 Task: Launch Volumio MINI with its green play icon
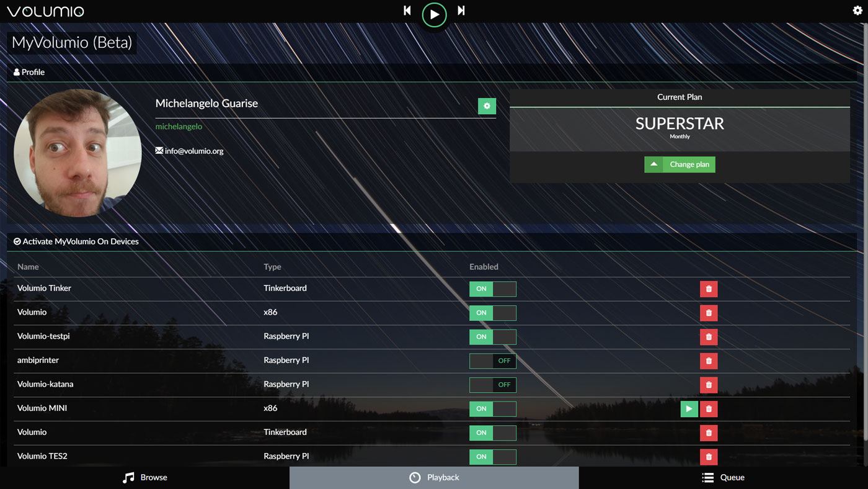[689, 408]
